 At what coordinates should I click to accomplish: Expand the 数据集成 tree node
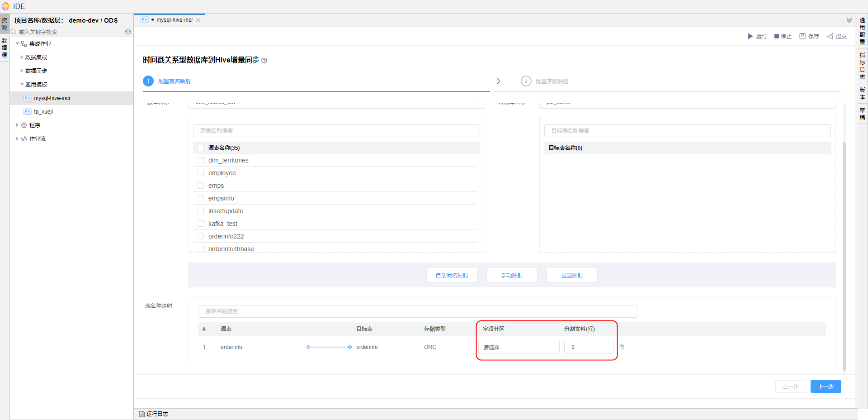coord(22,57)
